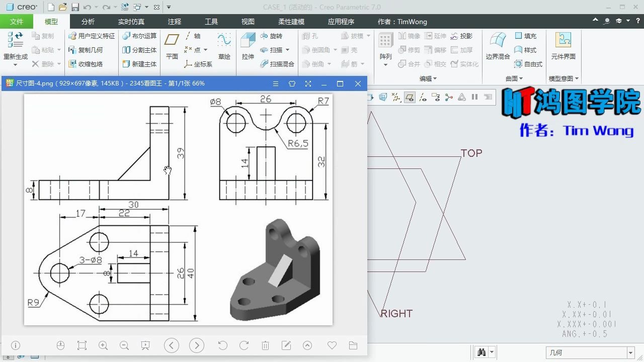Toggle axis display in graphics toolbar
The height and width of the screenshot is (362, 644).
423,97
